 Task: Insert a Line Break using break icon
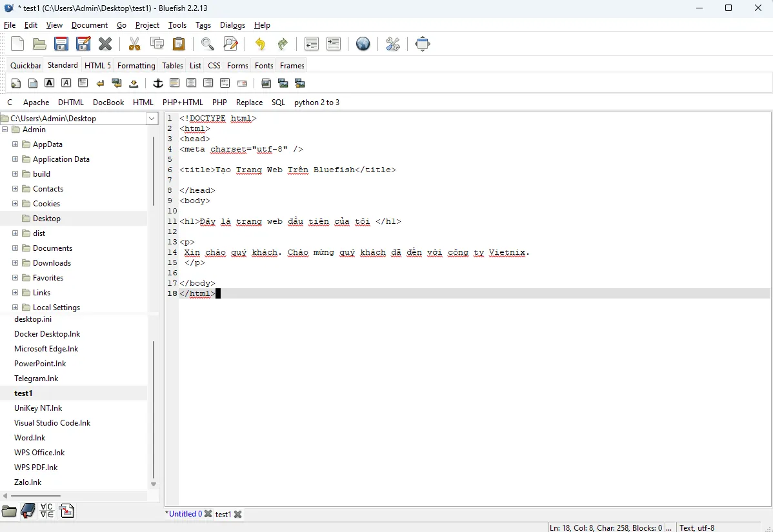point(99,83)
